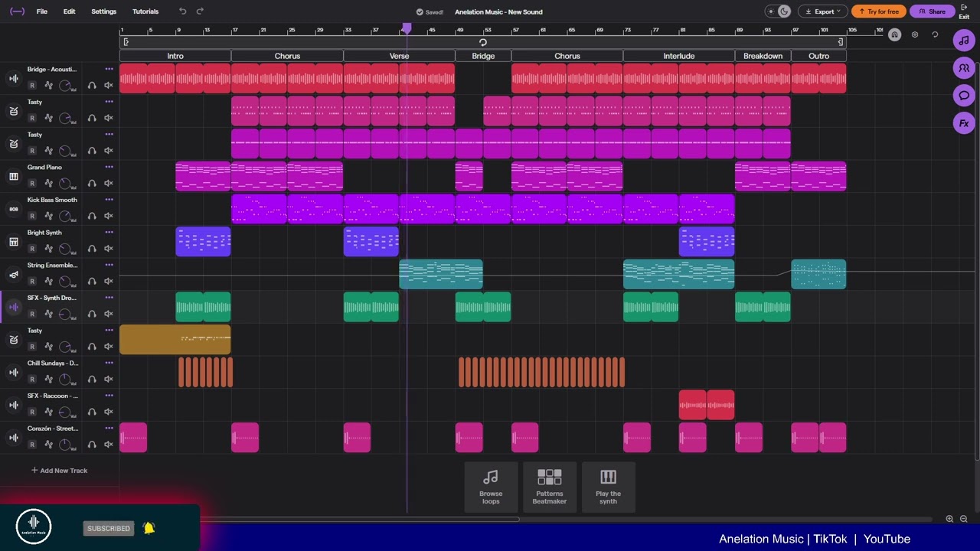Adjust Kick Bass Smooth track volume knob
The height and width of the screenshot is (551, 980).
tap(66, 216)
